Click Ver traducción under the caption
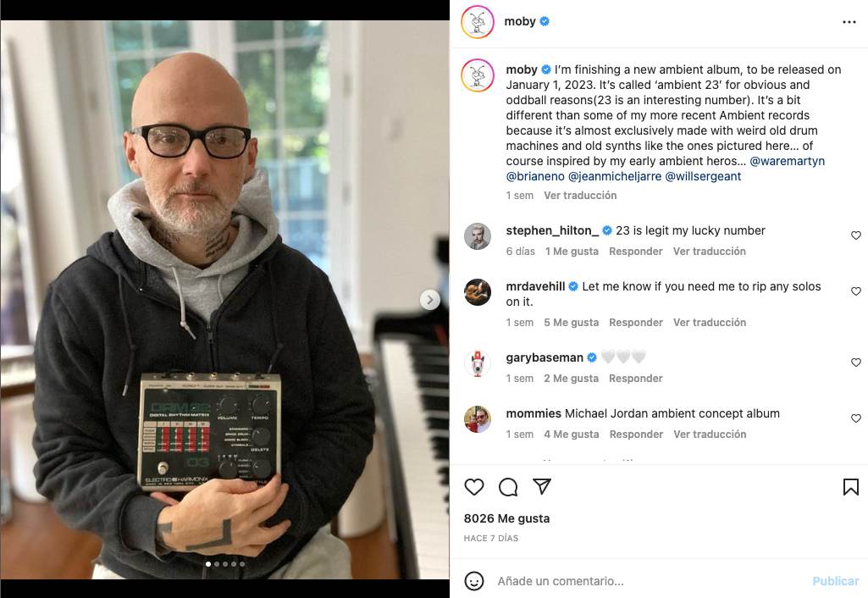 tap(579, 196)
